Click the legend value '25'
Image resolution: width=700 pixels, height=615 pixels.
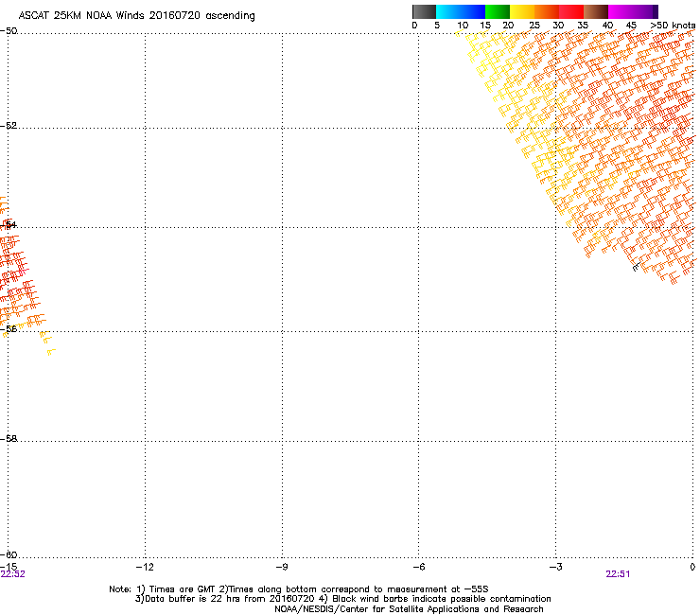click(534, 26)
